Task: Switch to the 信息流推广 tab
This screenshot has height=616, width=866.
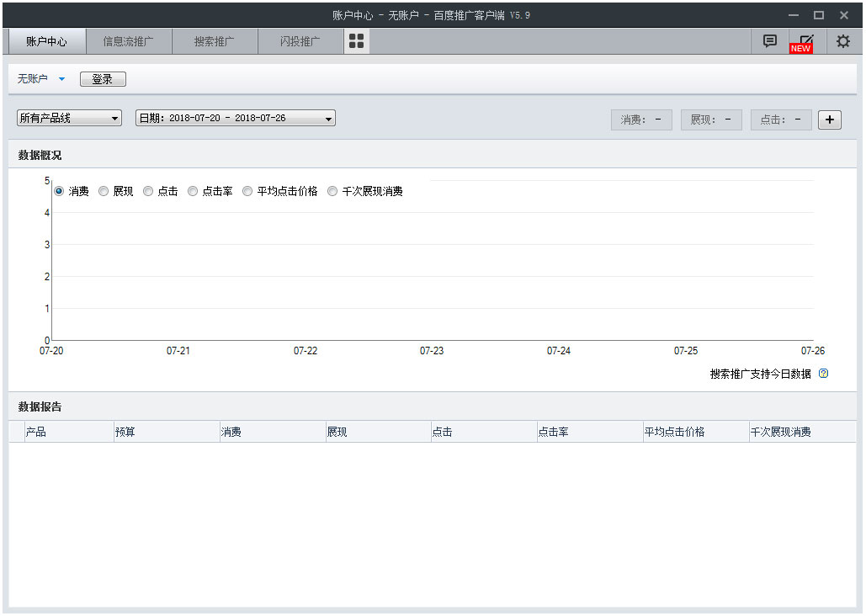Action: pyautogui.click(x=129, y=41)
